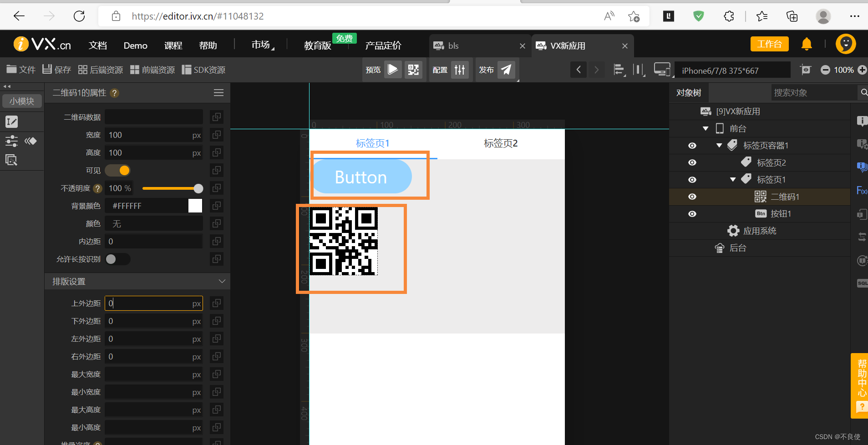
Task: Click the browser refresh icon
Action: tap(79, 16)
